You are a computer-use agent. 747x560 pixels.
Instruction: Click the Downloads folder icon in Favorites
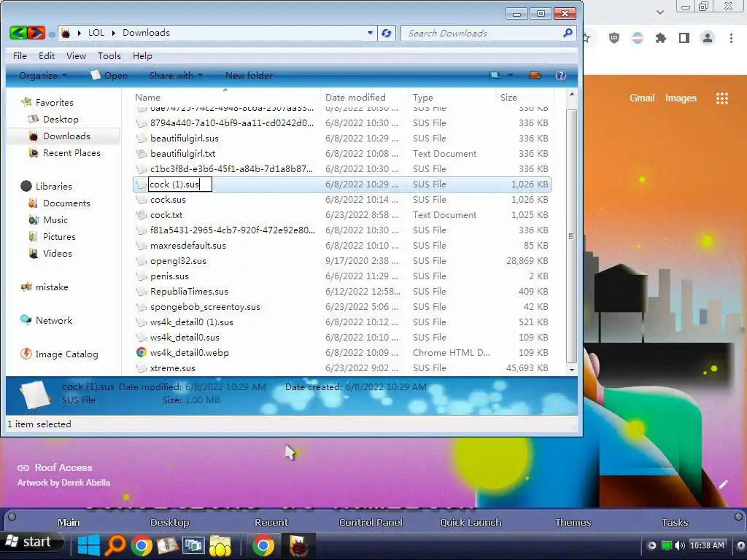coord(34,136)
